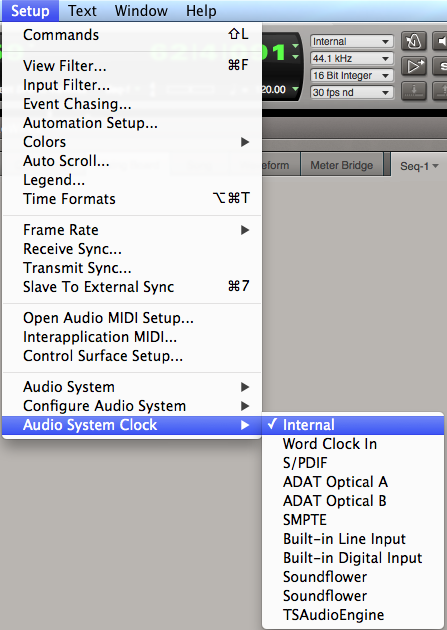Image resolution: width=447 pixels, height=630 pixels.
Task: Switch to the Meter Bridge tab
Action: click(x=341, y=165)
